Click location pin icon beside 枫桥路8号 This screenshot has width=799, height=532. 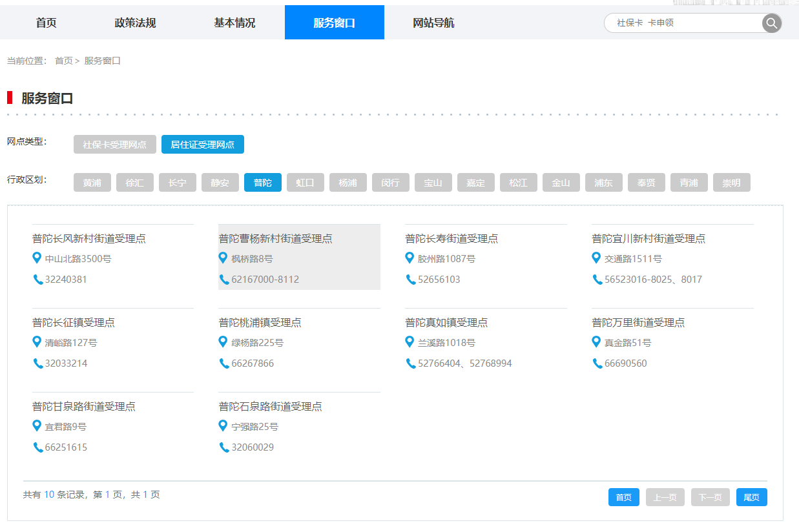223,258
